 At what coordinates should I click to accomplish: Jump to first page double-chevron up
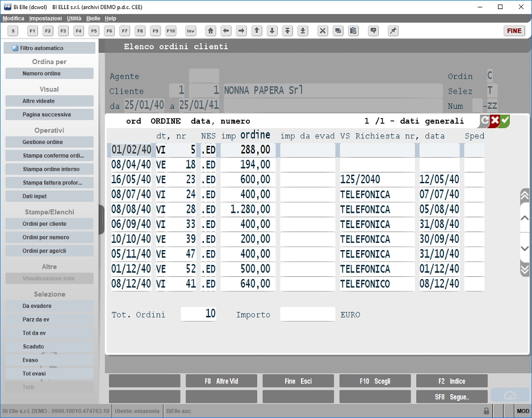525,196
